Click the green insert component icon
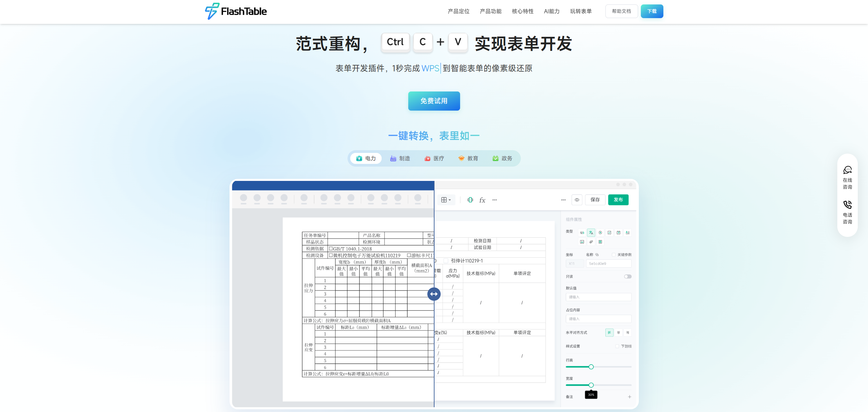868x412 pixels. pos(470,200)
